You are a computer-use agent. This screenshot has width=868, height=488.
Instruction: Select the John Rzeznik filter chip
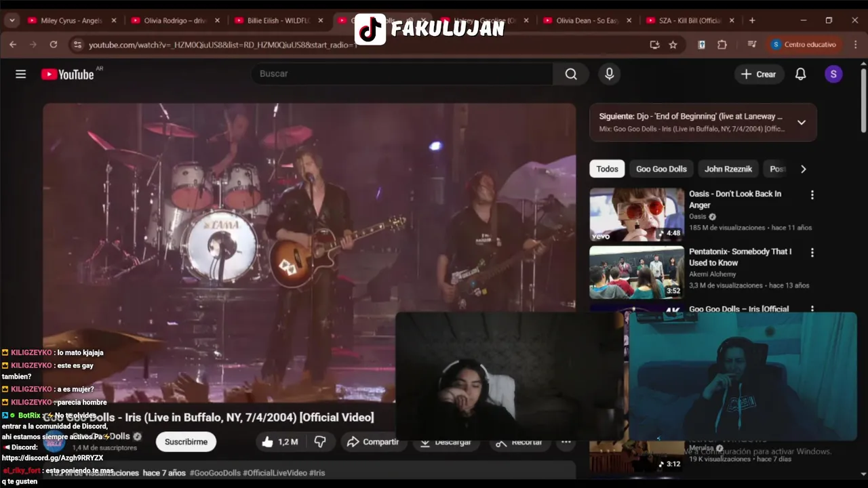pos(728,169)
